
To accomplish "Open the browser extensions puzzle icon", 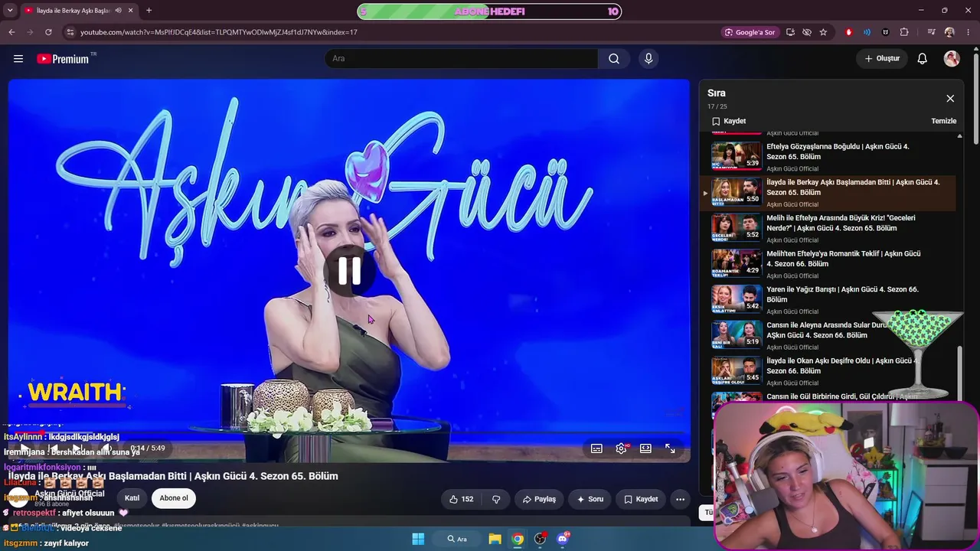I will pyautogui.click(x=904, y=32).
